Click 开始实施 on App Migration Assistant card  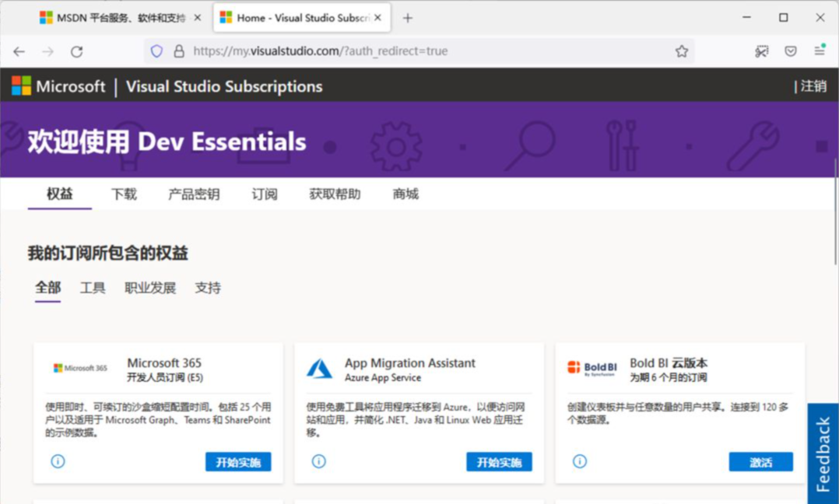coord(499,462)
